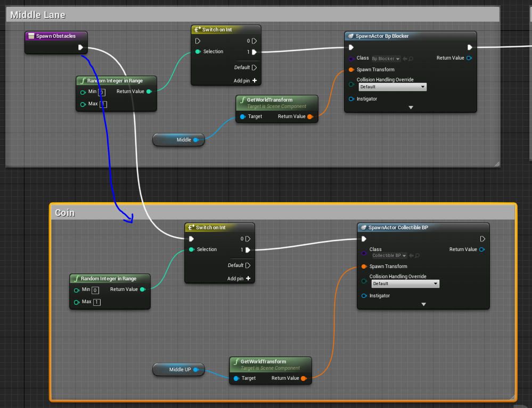Click Add pin plus in Middle Lane switch
Screen dimensions: 532x408
pyautogui.click(x=255, y=81)
